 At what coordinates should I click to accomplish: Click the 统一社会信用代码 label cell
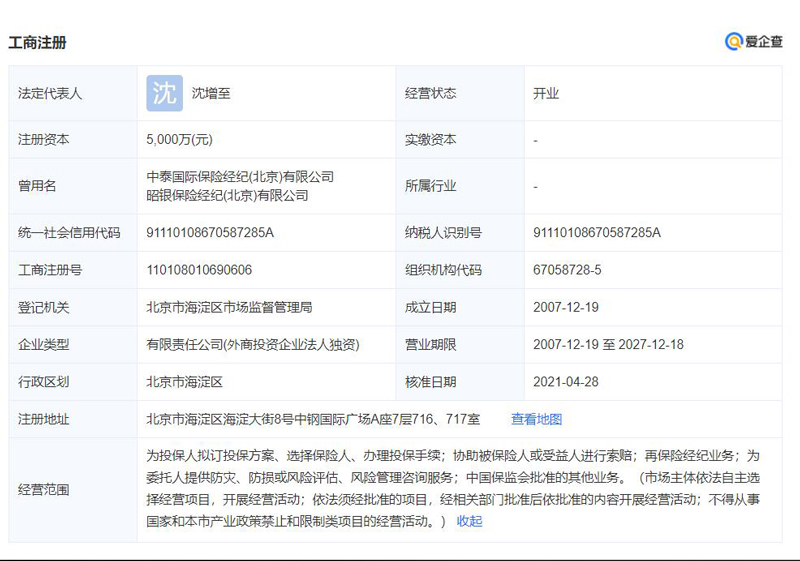coord(72,233)
